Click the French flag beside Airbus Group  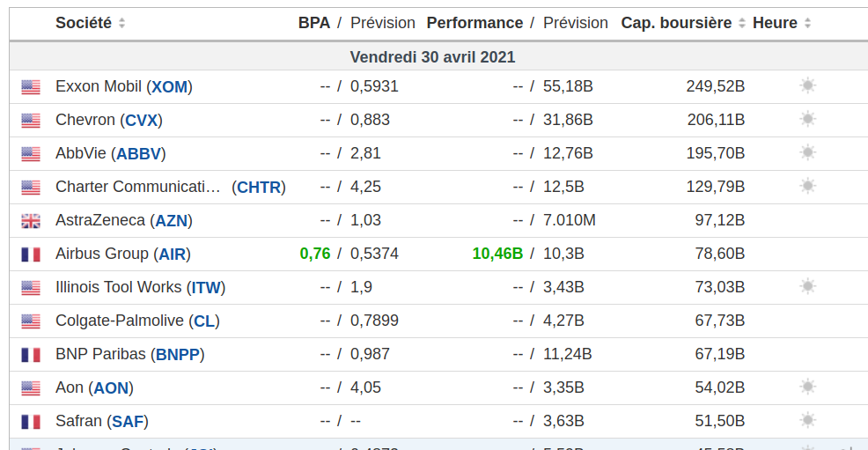pyautogui.click(x=31, y=254)
